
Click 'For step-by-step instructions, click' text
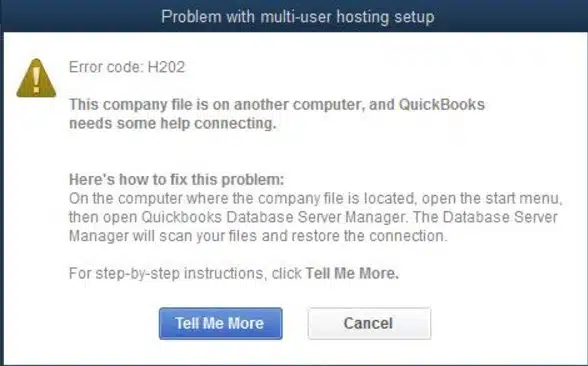(185, 273)
